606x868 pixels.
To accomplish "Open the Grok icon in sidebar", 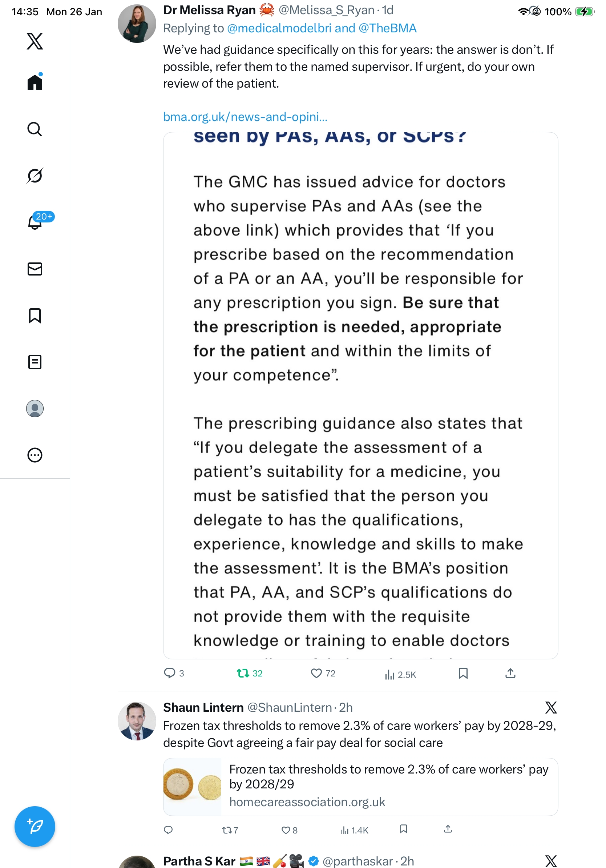I will click(x=35, y=176).
